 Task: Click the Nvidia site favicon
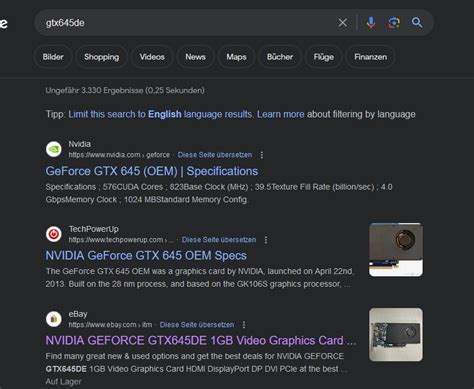click(54, 149)
